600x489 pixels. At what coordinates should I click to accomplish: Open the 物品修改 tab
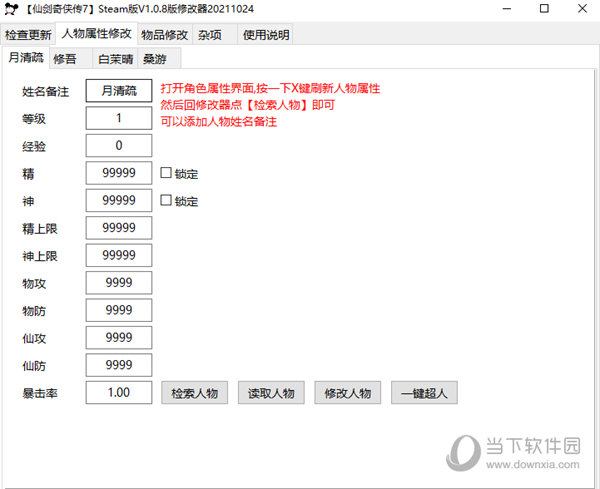click(x=165, y=35)
